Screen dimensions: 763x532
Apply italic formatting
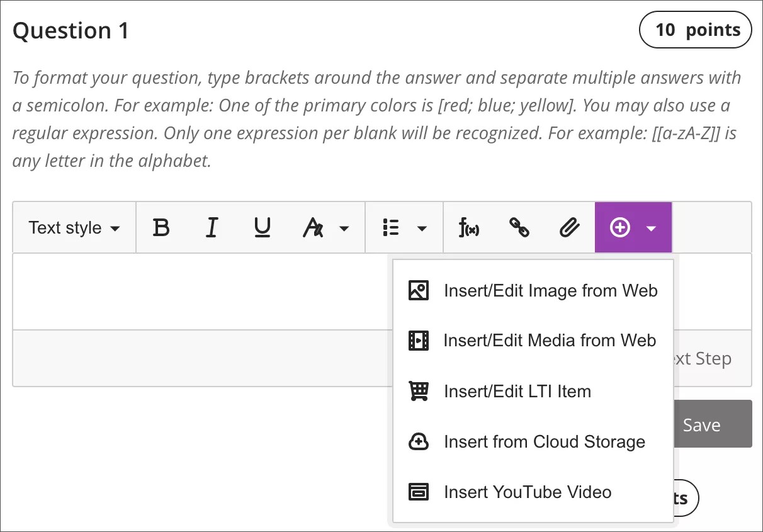[x=212, y=227]
